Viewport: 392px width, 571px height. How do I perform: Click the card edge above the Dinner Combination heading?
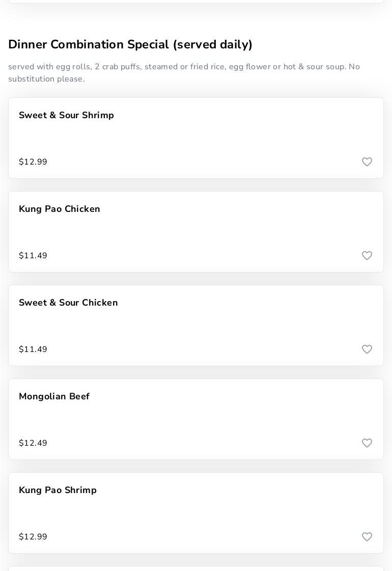(196, 2)
